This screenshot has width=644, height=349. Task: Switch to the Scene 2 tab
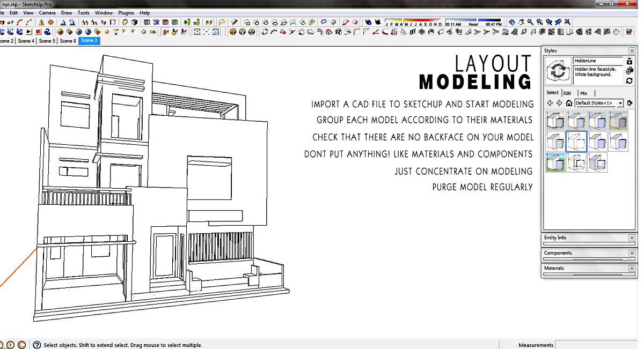point(6,41)
